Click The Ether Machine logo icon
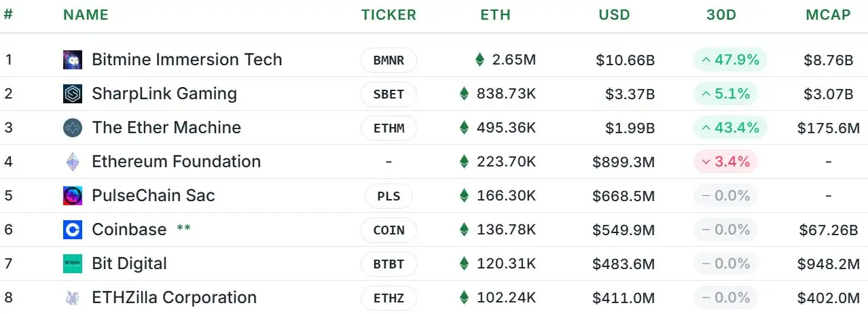Screen dimensions: 868x314 point(73,128)
